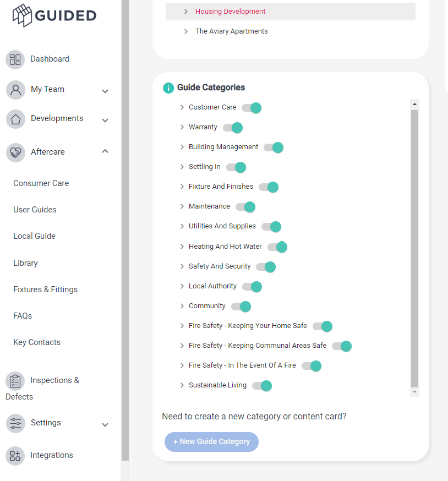
Task: Select the Housing Development tree item
Action: (x=230, y=12)
